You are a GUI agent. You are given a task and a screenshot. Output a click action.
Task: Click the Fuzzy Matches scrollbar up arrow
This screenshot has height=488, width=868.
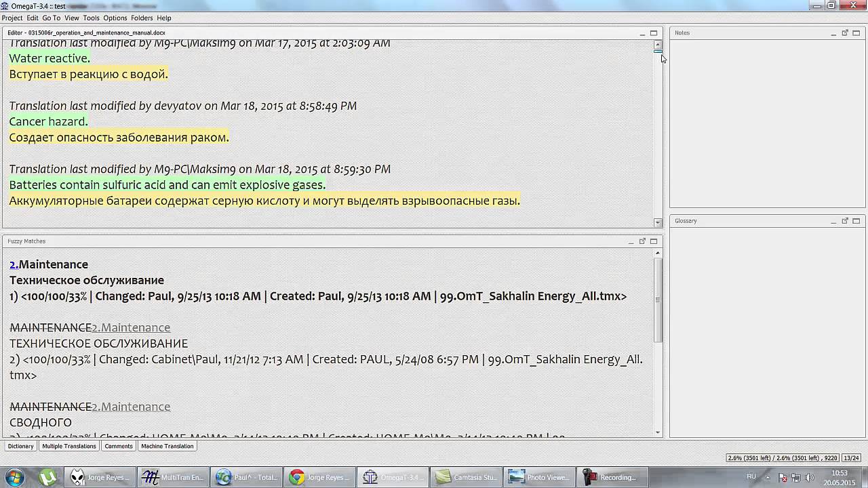658,253
